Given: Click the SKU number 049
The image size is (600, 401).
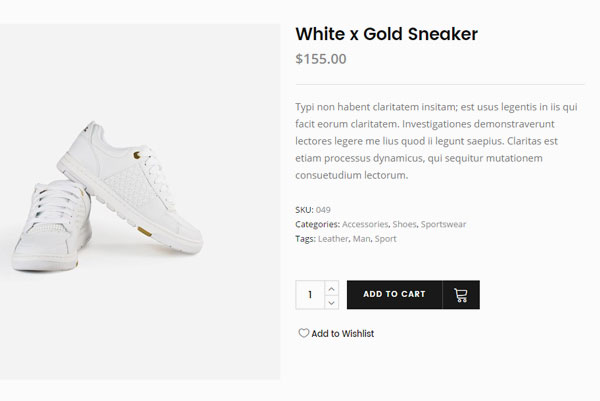Looking at the screenshot, I should click(323, 210).
